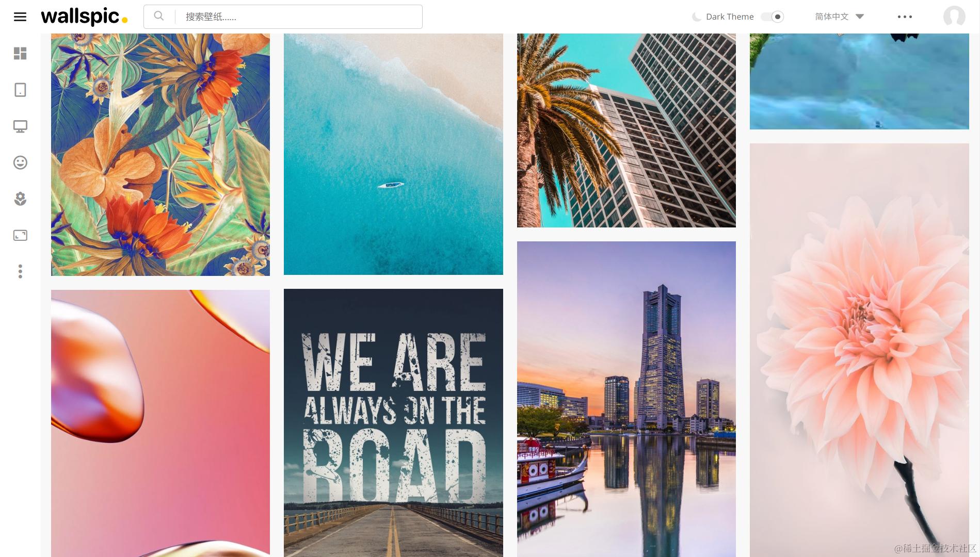Select the resolution aspect-ratio sidebar icon
This screenshot has height=557, width=980.
click(x=20, y=235)
